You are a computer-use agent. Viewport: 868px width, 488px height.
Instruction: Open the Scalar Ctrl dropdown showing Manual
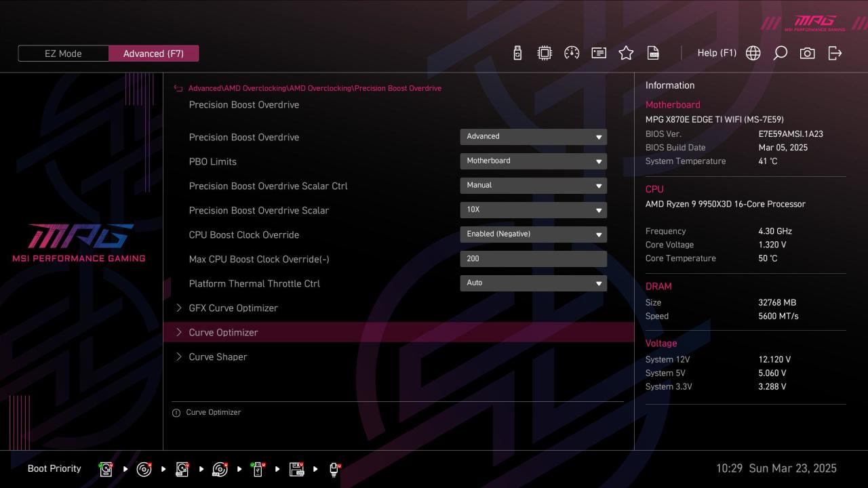click(534, 186)
